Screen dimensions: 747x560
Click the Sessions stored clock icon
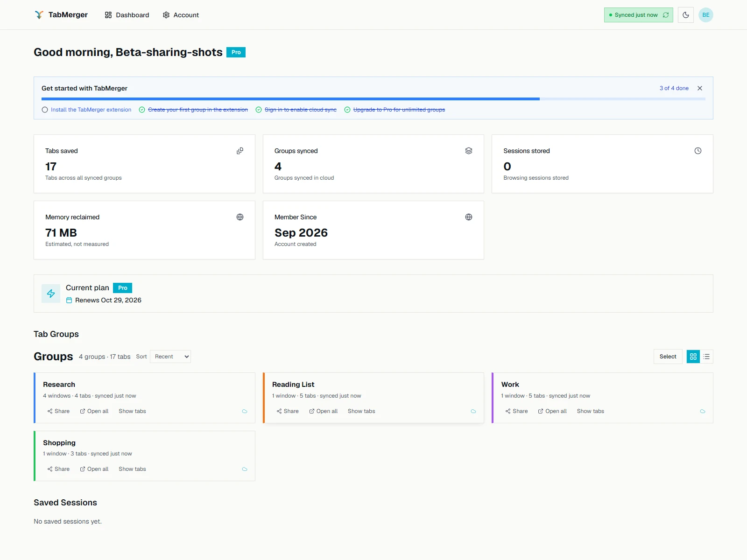[698, 151]
